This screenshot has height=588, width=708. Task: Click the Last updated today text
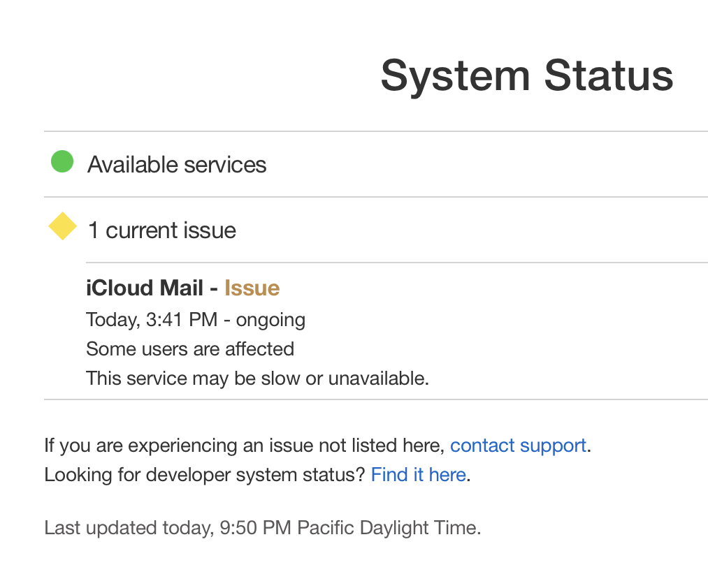(x=128, y=527)
